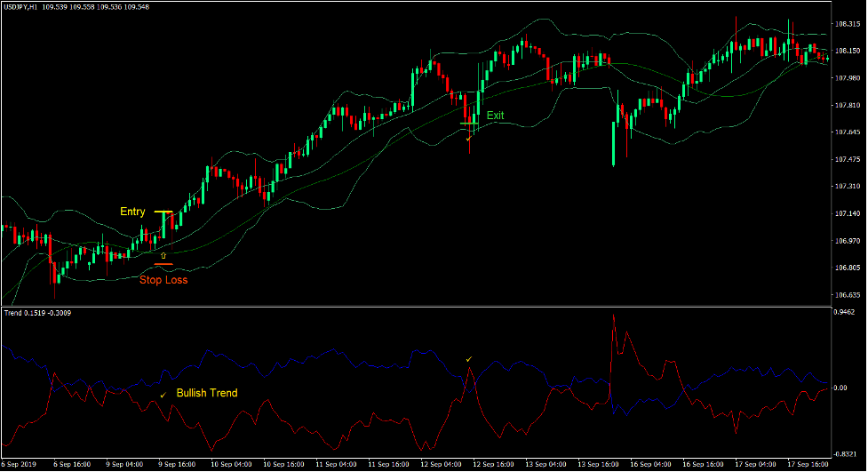Click the 11 Sep 04:00 time label

pos(336,464)
